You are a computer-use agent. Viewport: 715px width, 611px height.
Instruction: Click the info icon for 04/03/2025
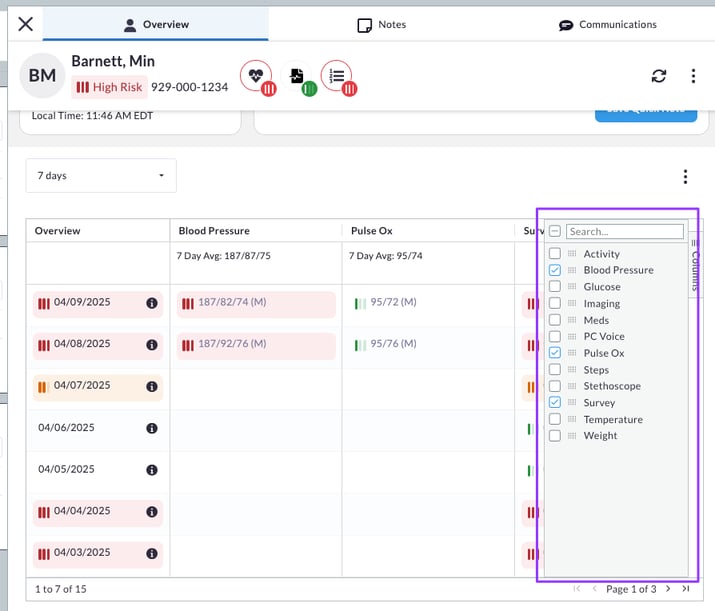[x=152, y=554]
